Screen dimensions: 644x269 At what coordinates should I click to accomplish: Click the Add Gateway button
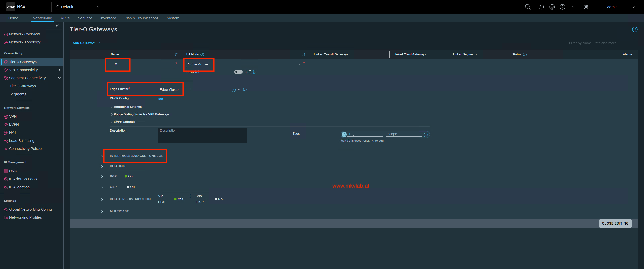coord(88,43)
